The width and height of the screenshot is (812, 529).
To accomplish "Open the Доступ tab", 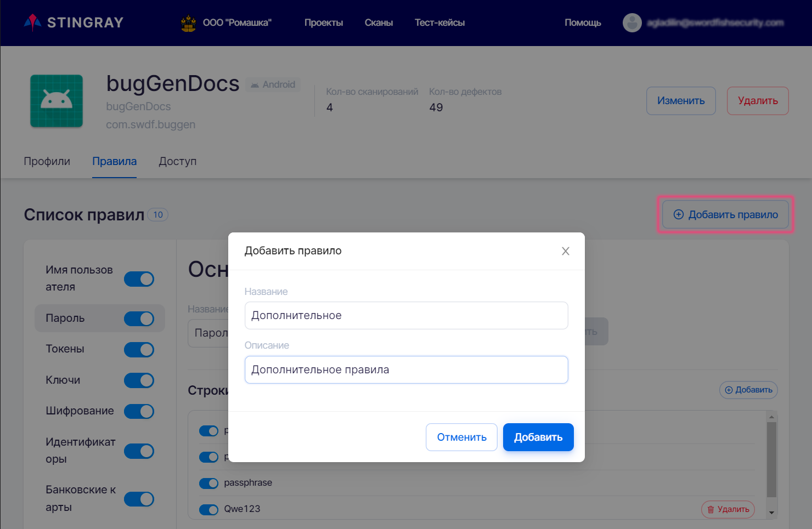I will 177,161.
